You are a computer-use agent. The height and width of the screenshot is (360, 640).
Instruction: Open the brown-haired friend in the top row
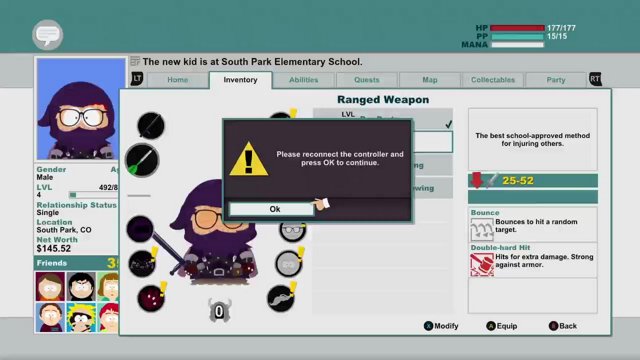click(50, 287)
